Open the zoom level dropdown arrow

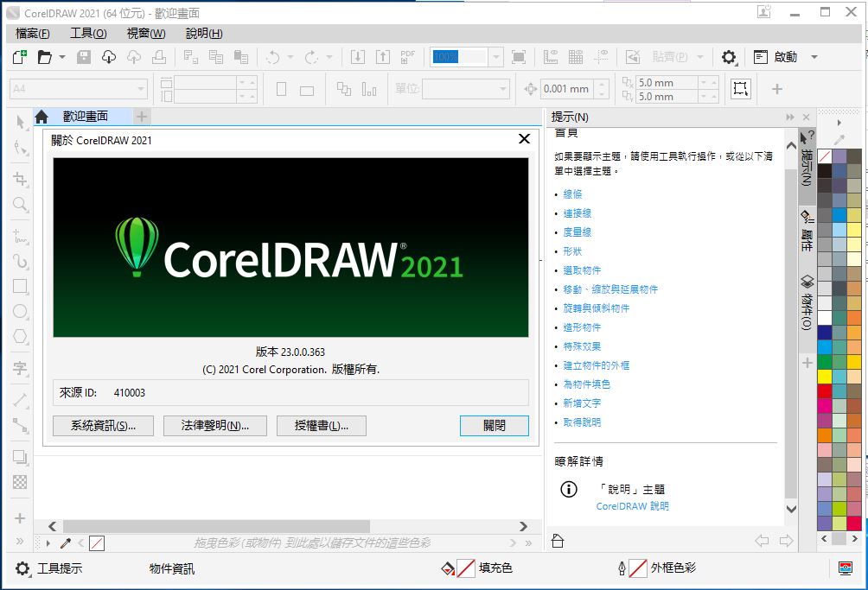pos(496,57)
